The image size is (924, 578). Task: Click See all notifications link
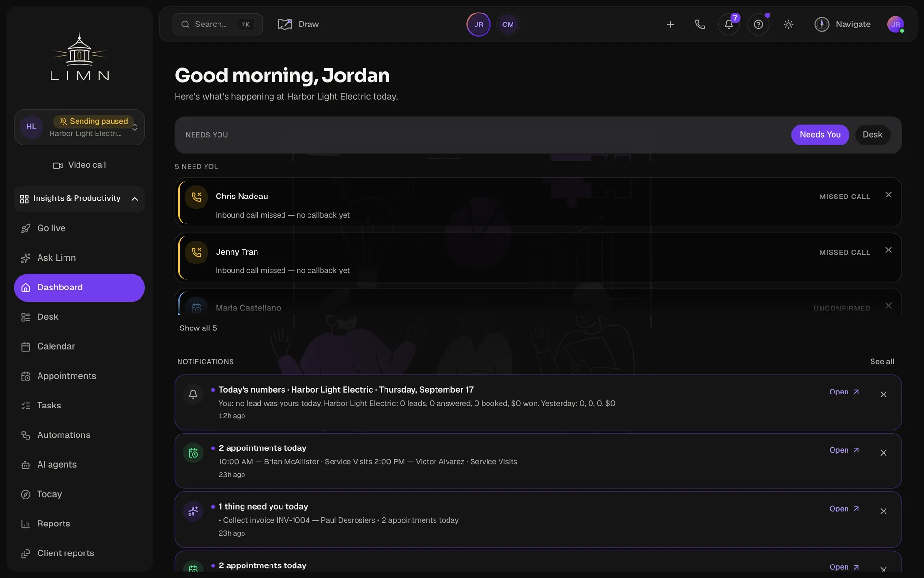(882, 362)
